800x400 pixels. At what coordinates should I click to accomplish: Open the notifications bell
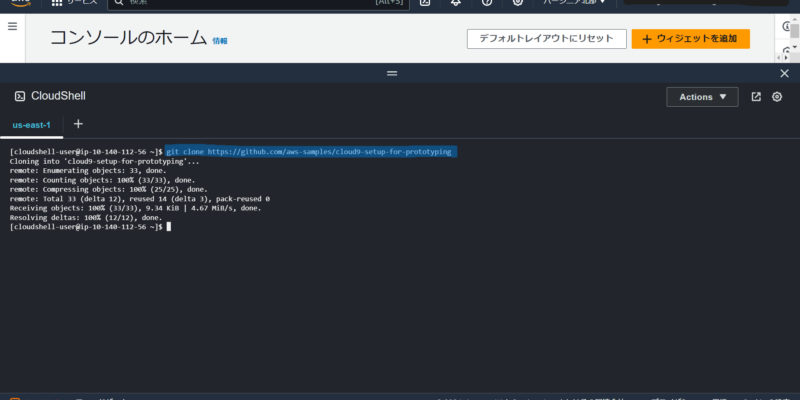pyautogui.click(x=456, y=3)
